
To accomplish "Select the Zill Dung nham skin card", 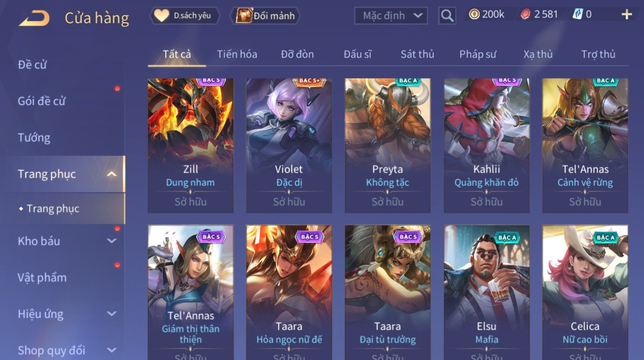I will click(x=191, y=145).
